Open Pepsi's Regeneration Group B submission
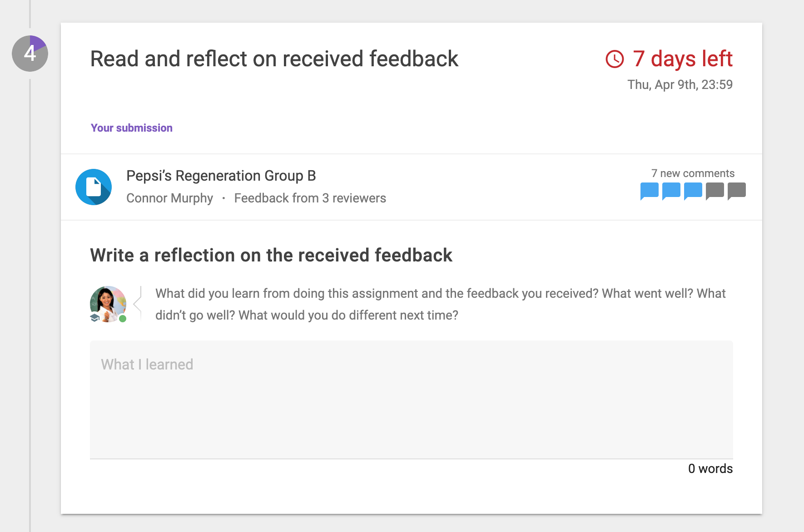Viewport: 804px width, 532px height. [221, 176]
